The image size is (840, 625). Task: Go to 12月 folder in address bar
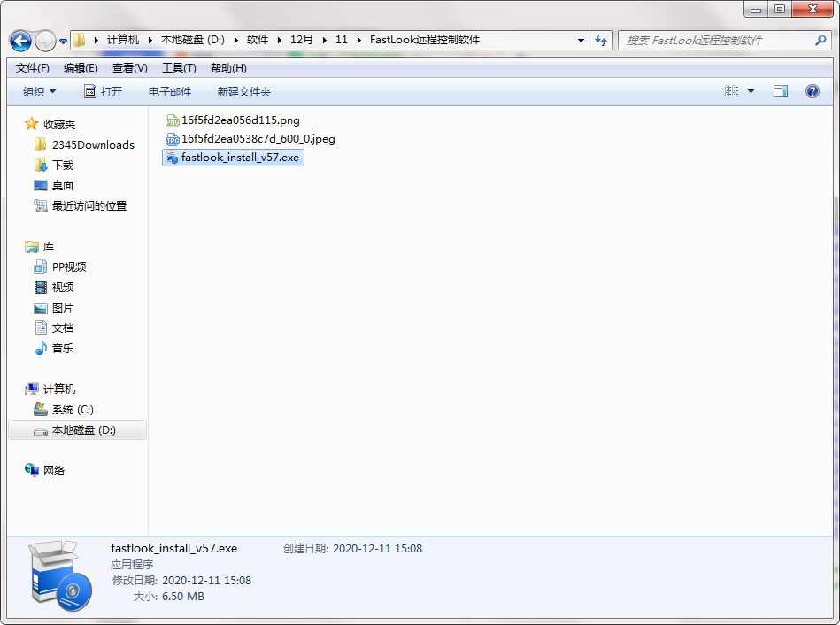[x=302, y=40]
